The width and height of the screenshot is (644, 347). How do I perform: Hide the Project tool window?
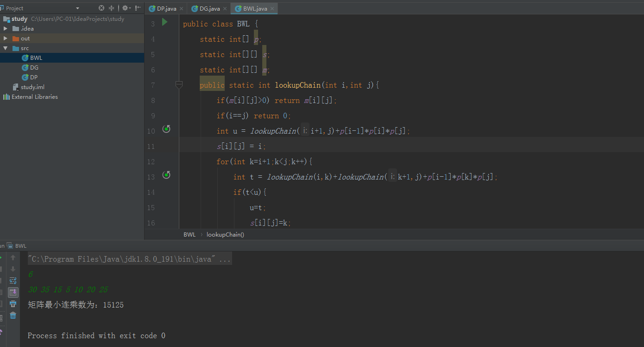138,8
